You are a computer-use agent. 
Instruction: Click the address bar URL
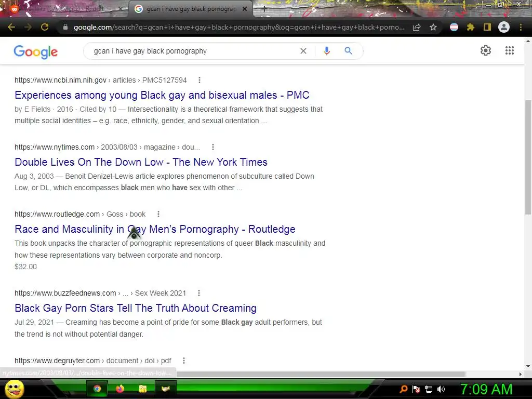239,27
